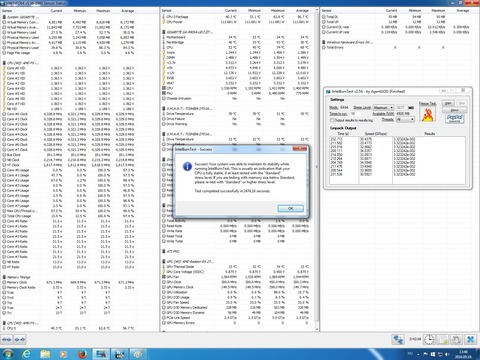
Task: Click the collapse columns arrows button
Action: (x=20, y=340)
